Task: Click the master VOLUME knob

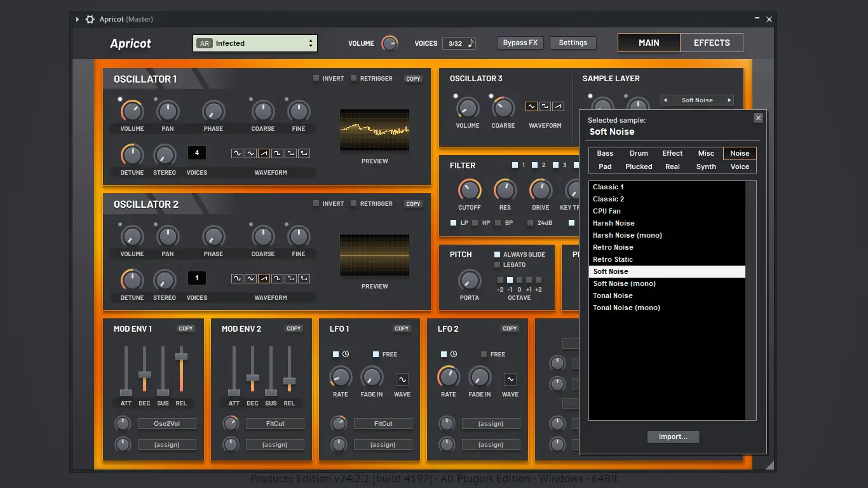Action: tap(390, 43)
